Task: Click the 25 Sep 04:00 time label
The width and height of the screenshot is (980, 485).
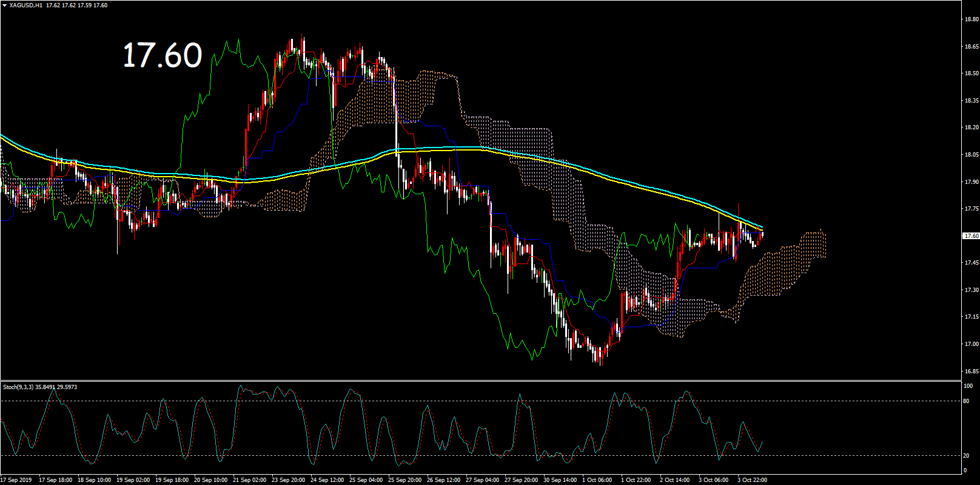Action: 366,480
